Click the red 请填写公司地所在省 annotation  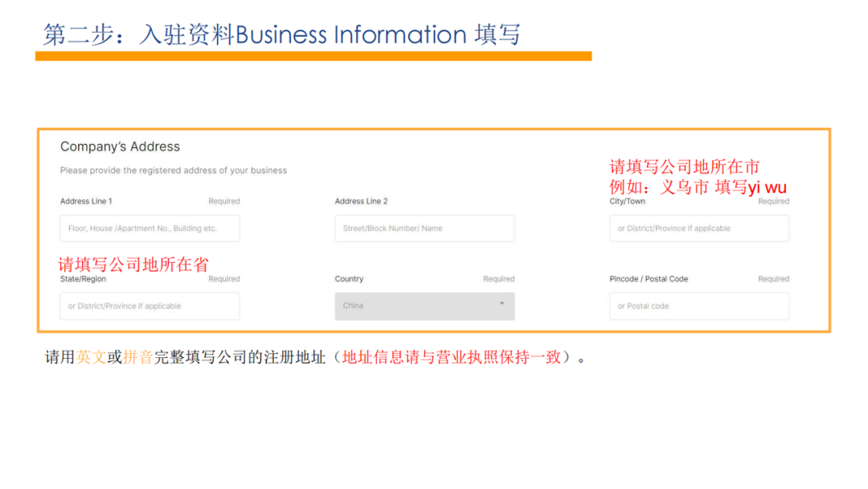click(x=133, y=263)
